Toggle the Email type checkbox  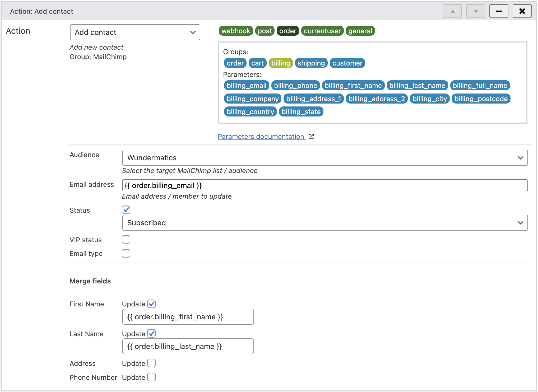[x=126, y=253]
